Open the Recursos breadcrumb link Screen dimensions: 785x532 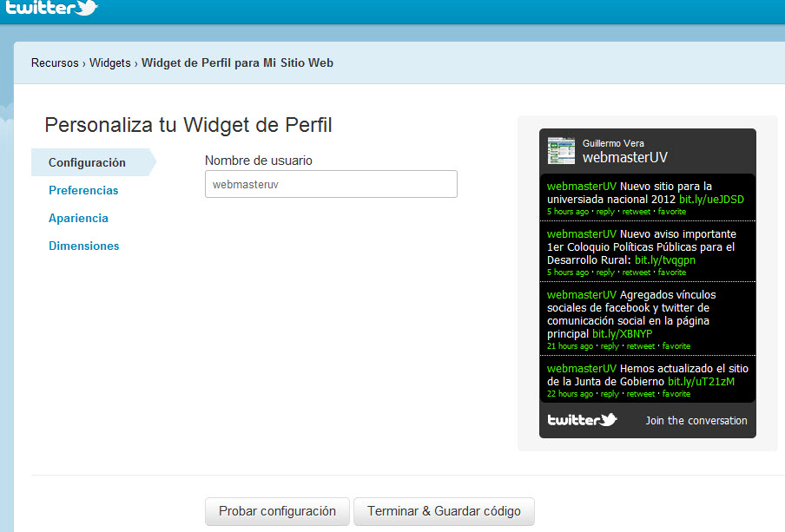(x=55, y=63)
